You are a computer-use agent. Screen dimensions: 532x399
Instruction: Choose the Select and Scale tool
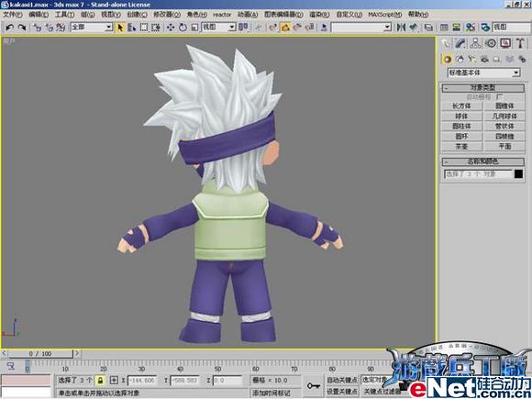[x=194, y=28]
